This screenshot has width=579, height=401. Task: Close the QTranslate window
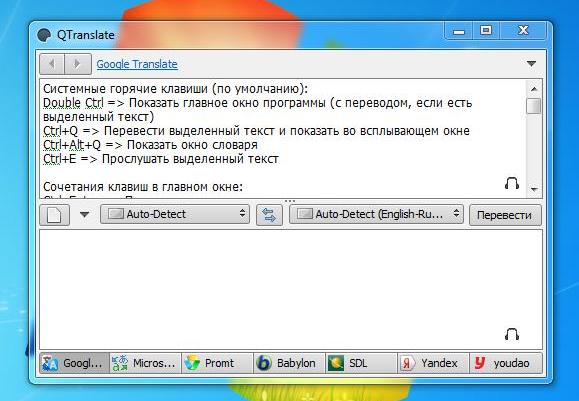(523, 30)
